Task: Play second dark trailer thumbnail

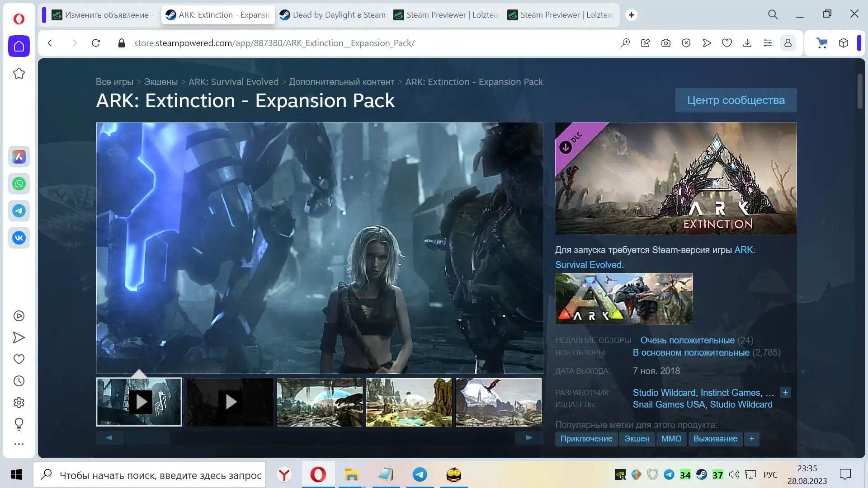Action: (230, 402)
